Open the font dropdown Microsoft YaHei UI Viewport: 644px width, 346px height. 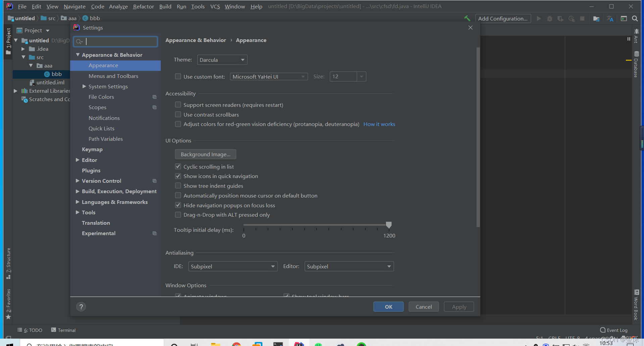pos(269,77)
